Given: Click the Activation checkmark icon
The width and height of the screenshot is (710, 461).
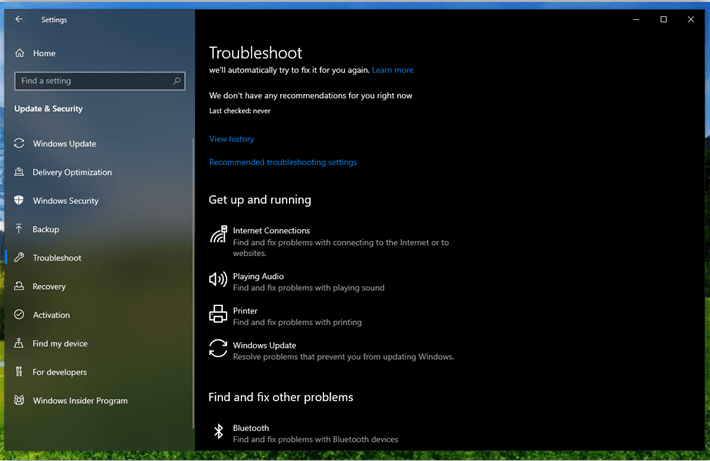Looking at the screenshot, I should [x=19, y=315].
